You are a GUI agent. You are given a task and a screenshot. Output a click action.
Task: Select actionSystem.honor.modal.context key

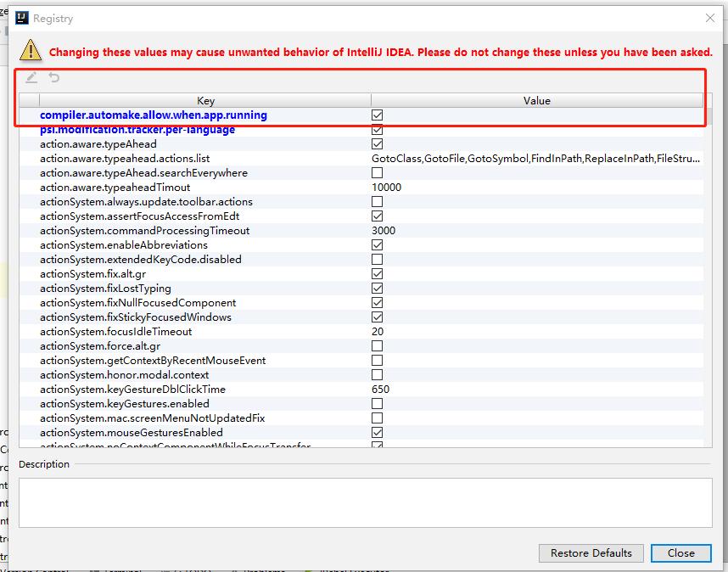point(125,374)
